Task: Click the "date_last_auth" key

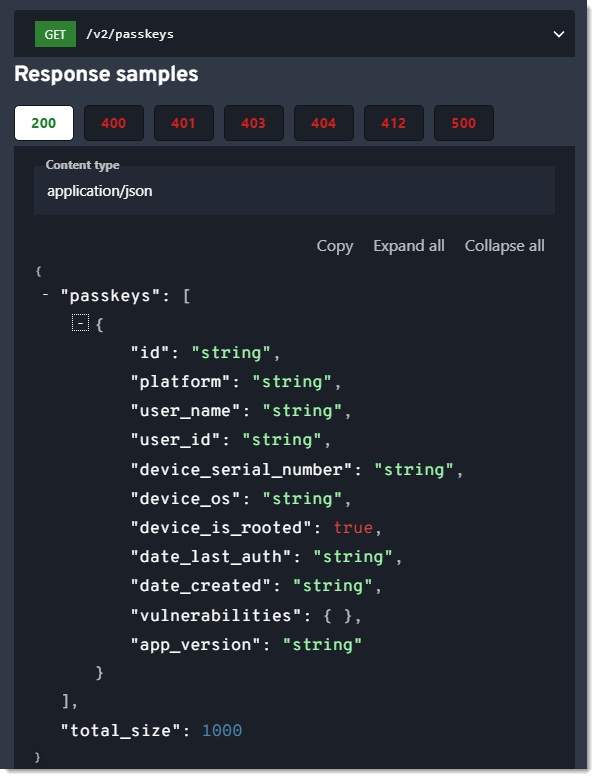Action: click(210, 557)
